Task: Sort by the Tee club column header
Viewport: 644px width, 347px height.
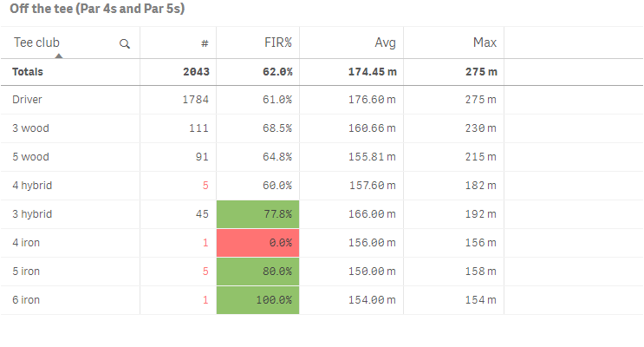Action: 37,43
